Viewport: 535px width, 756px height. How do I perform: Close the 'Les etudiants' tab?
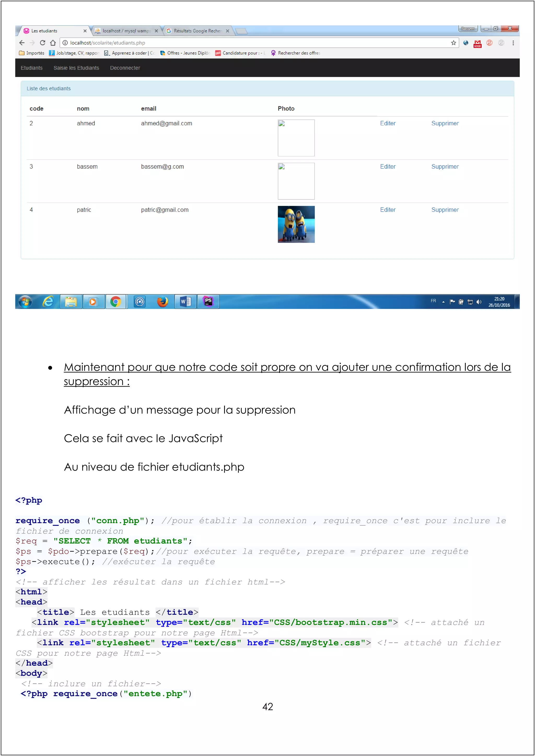click(x=85, y=31)
